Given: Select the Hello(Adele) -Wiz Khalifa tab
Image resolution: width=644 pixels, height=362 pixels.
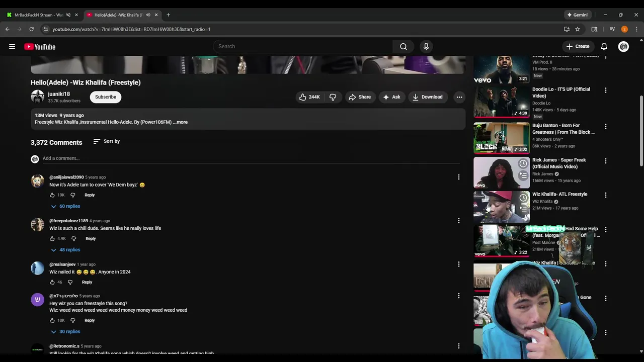Looking at the screenshot, I should pyautogui.click(x=118, y=15).
